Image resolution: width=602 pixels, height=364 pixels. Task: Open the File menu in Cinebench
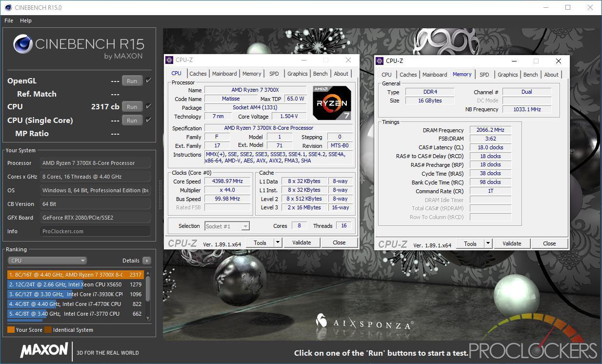point(9,20)
